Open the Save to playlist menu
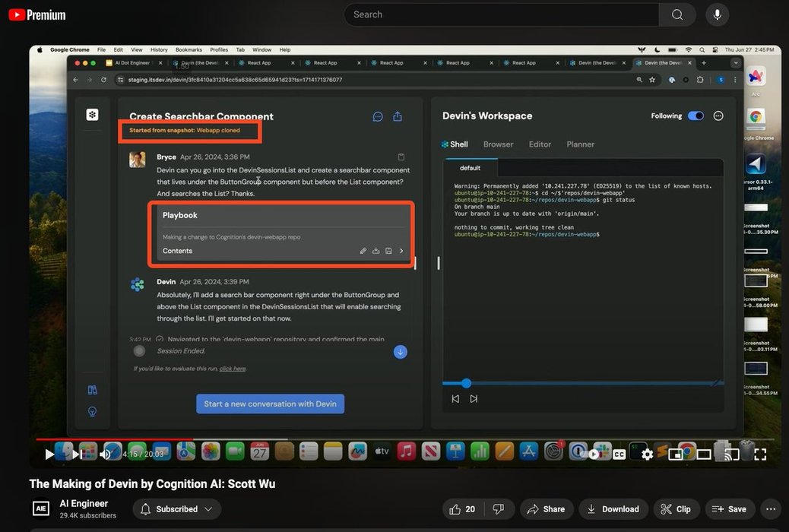This screenshot has height=532, width=789. (x=730, y=509)
